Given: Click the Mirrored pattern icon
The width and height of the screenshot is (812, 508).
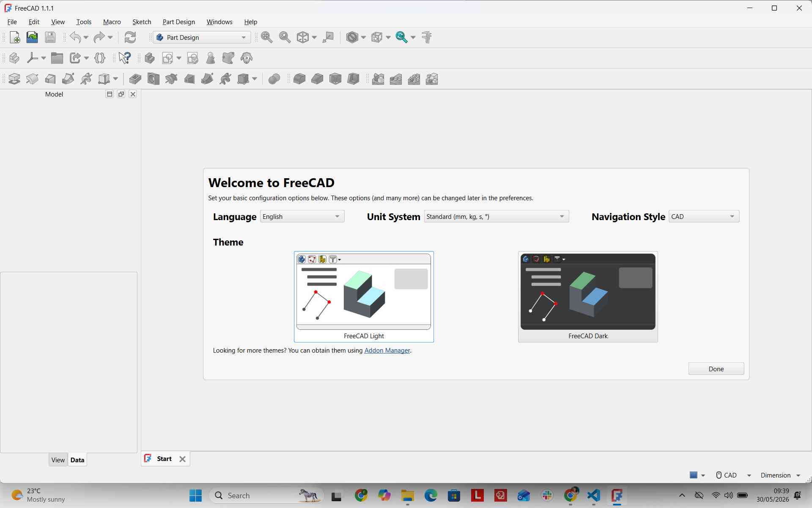Looking at the screenshot, I should click(x=378, y=79).
